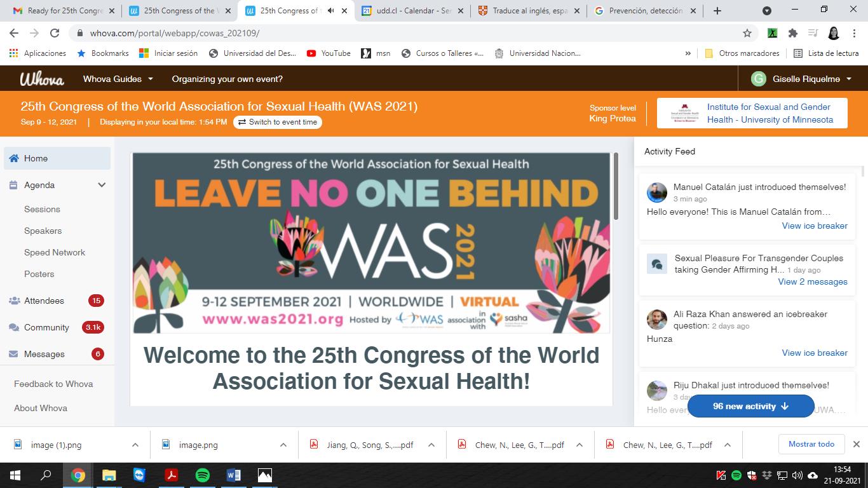868x488 pixels.
Task: Open Messages via the envelope icon
Action: tap(14, 354)
